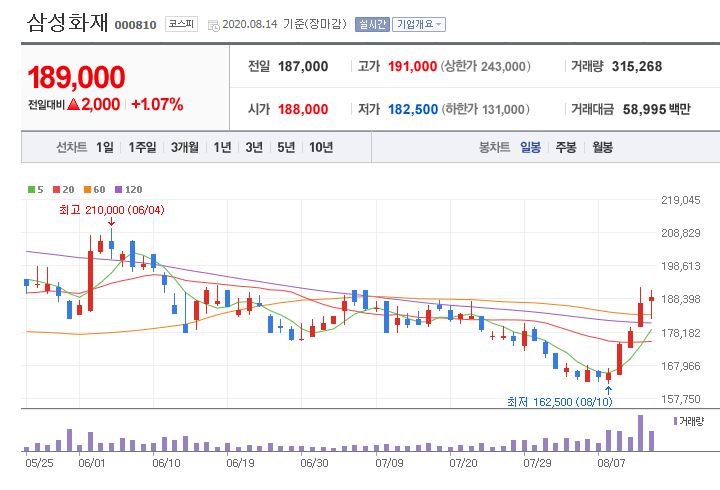
Task: Click the orange 60-day moving average swatch
Action: point(87,189)
